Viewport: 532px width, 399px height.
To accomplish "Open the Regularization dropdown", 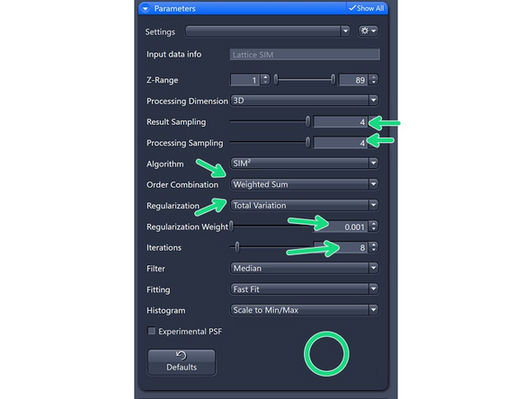I will (305, 205).
